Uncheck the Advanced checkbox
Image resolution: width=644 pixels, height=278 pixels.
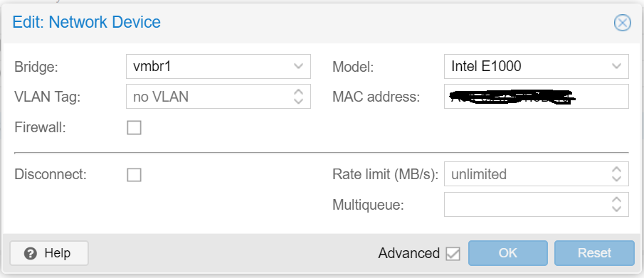pos(453,254)
